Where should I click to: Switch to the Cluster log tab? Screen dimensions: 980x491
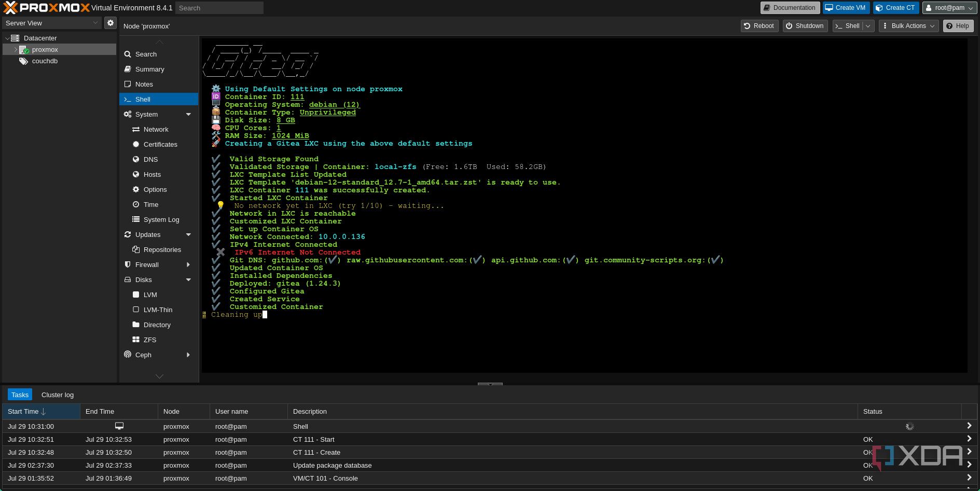coord(58,395)
